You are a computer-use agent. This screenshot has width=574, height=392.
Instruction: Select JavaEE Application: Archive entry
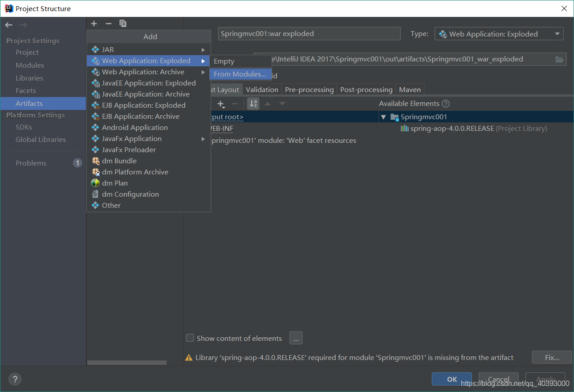tap(148, 94)
